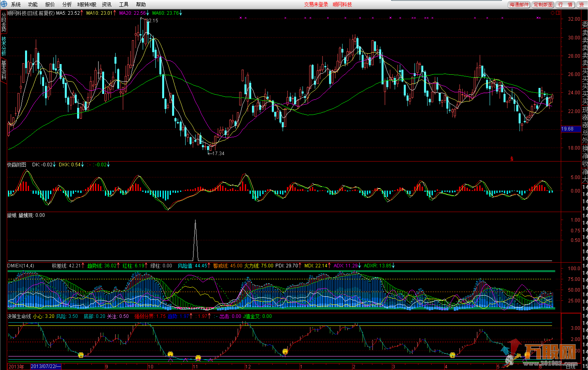The image size is (588, 370).
Task: Click the 火力线: 75.00 value
Action: pos(258,266)
